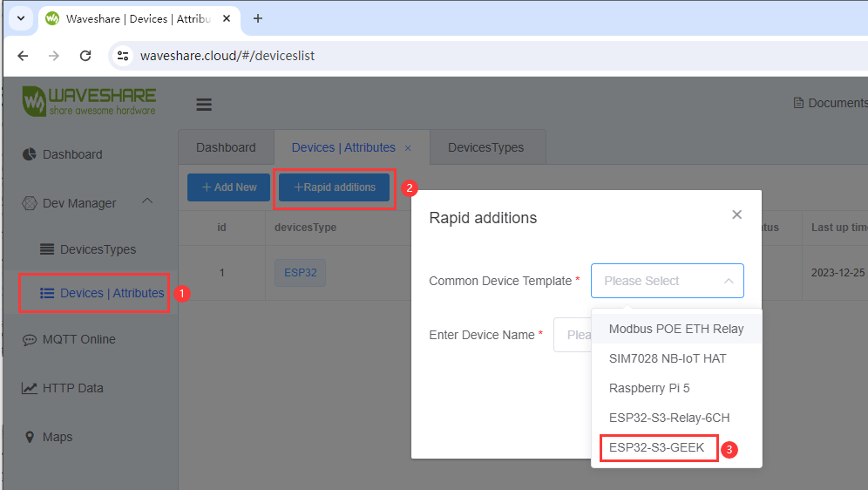Close the Devices | Attributes tab
The width and height of the screenshot is (868, 490).
tap(408, 148)
